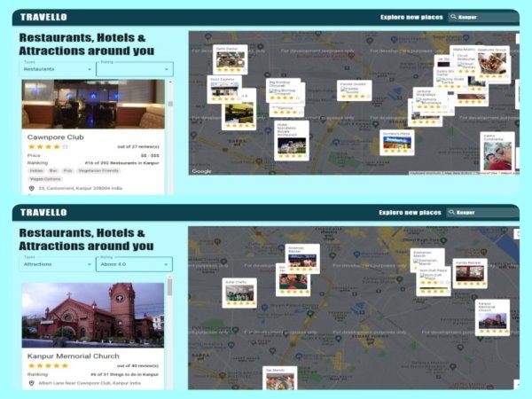Click the Vegan Options tag

coord(46,179)
